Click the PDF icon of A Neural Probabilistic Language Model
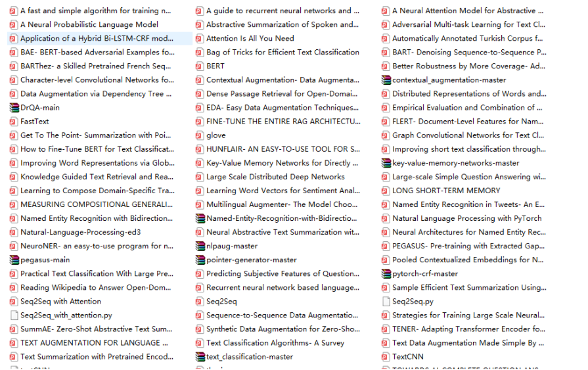The image size is (588, 370). click(x=14, y=25)
